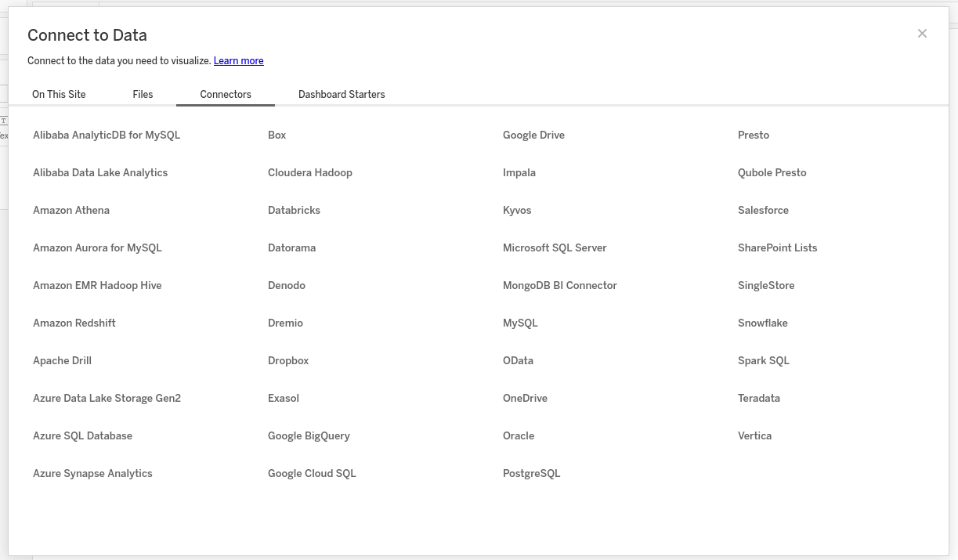The width and height of the screenshot is (958, 560).
Task: Select the Presto connector
Action: coord(754,135)
